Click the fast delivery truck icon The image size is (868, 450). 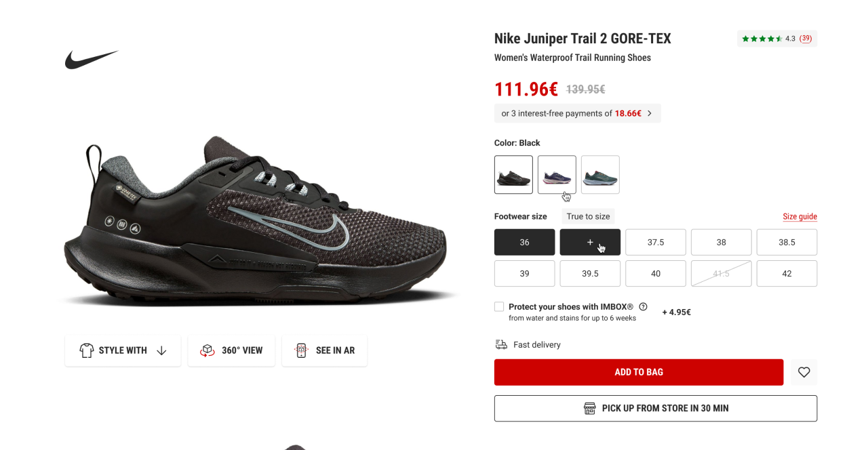click(x=501, y=344)
